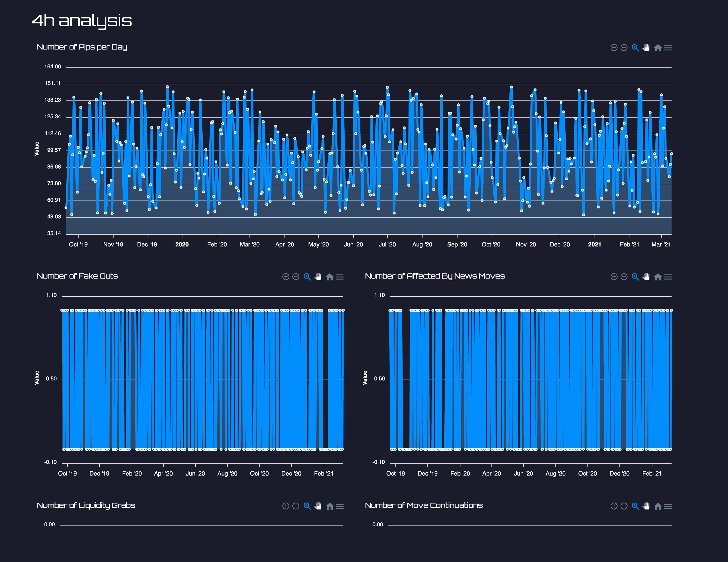Open the Move Continuations chart menu
The image size is (728, 562).
pyautogui.click(x=668, y=506)
